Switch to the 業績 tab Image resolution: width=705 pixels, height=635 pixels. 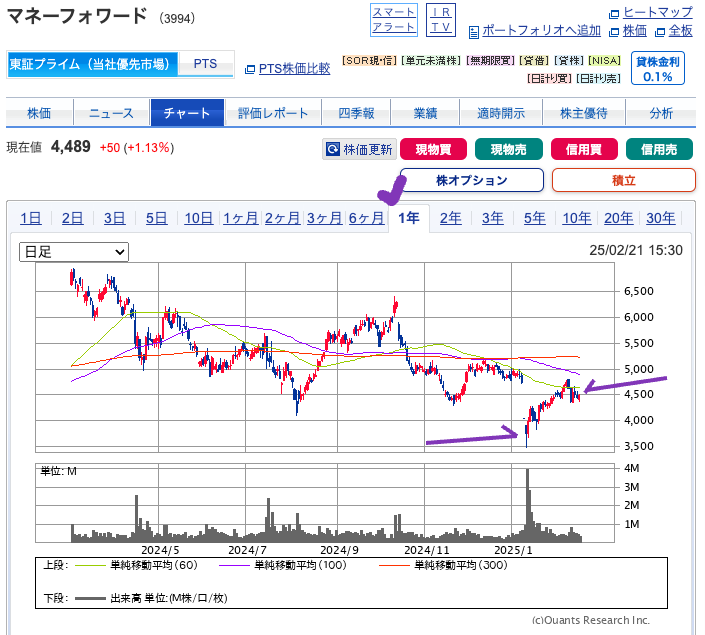(425, 113)
